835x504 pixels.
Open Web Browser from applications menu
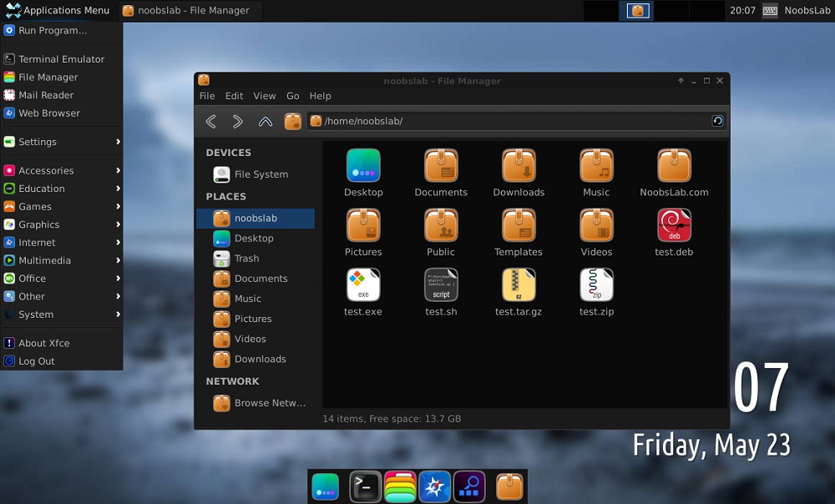(x=62, y=113)
